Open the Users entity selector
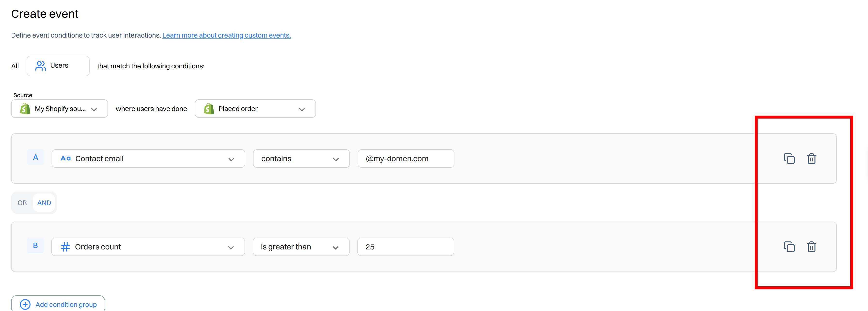Image resolution: width=868 pixels, height=311 pixels. (58, 66)
